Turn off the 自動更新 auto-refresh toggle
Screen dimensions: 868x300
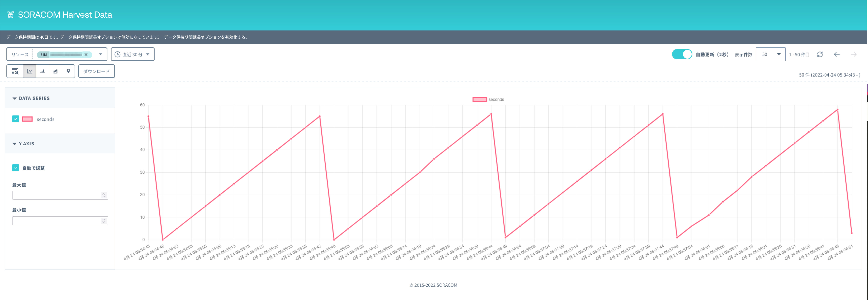pyautogui.click(x=682, y=54)
